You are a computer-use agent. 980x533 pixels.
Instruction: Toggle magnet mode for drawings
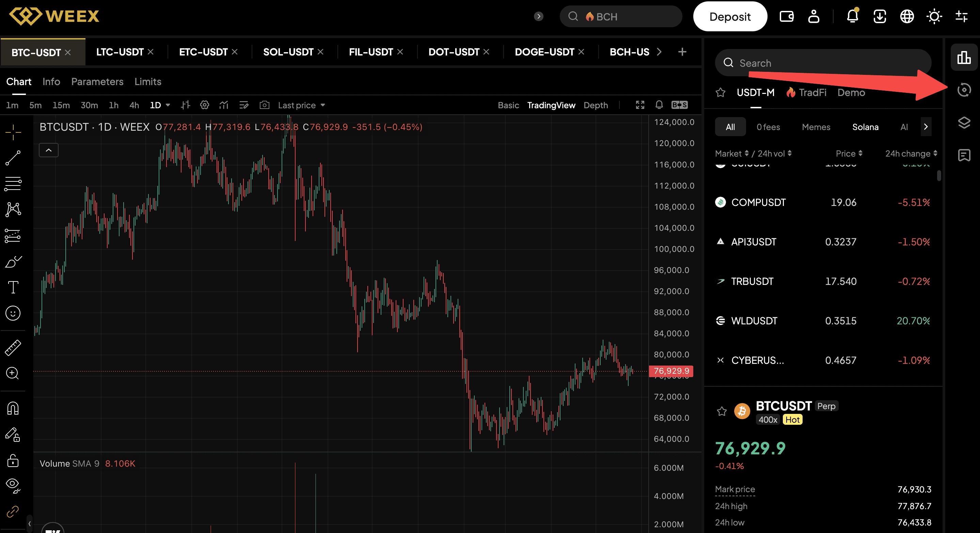point(13,408)
